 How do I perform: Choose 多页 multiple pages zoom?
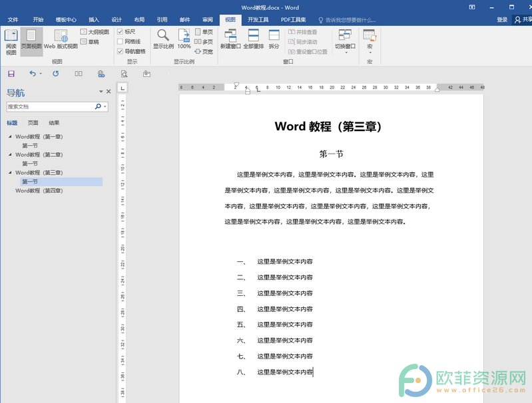[204, 42]
